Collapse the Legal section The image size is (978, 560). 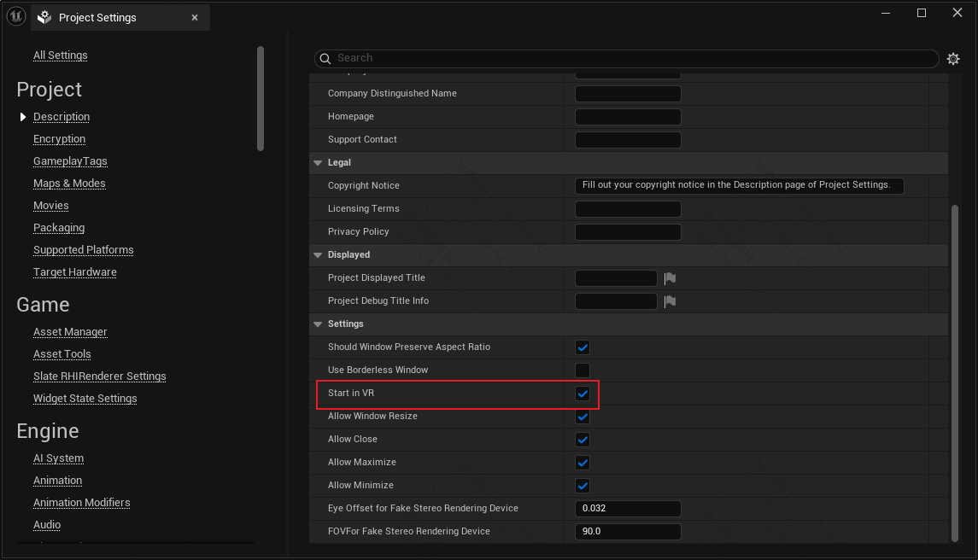(318, 163)
